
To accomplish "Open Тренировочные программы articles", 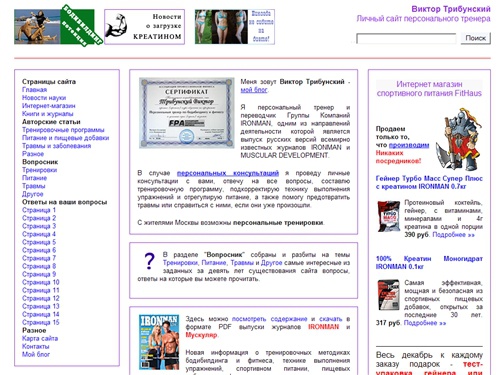I will [63, 130].
